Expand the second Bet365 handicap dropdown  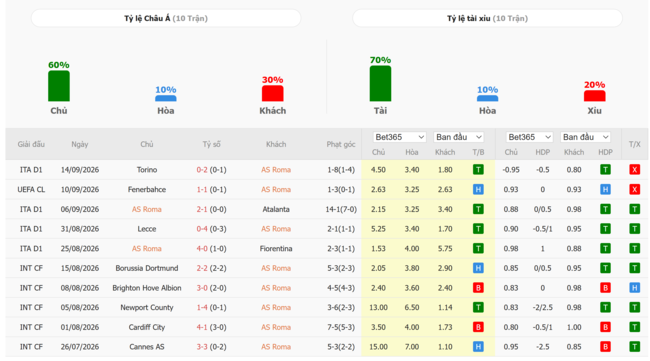pyautogui.click(x=529, y=137)
